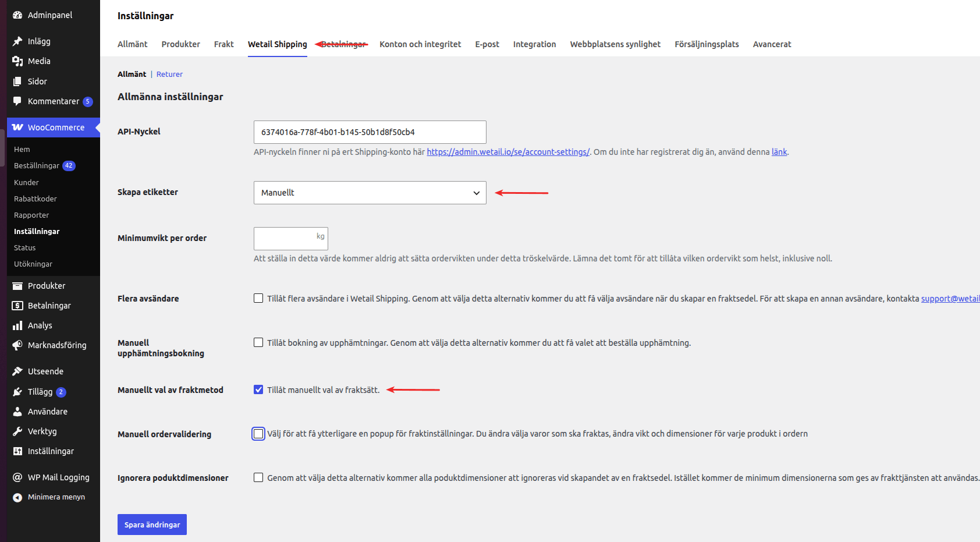Select Inställningar under WooCommerce submenu

[x=37, y=231]
